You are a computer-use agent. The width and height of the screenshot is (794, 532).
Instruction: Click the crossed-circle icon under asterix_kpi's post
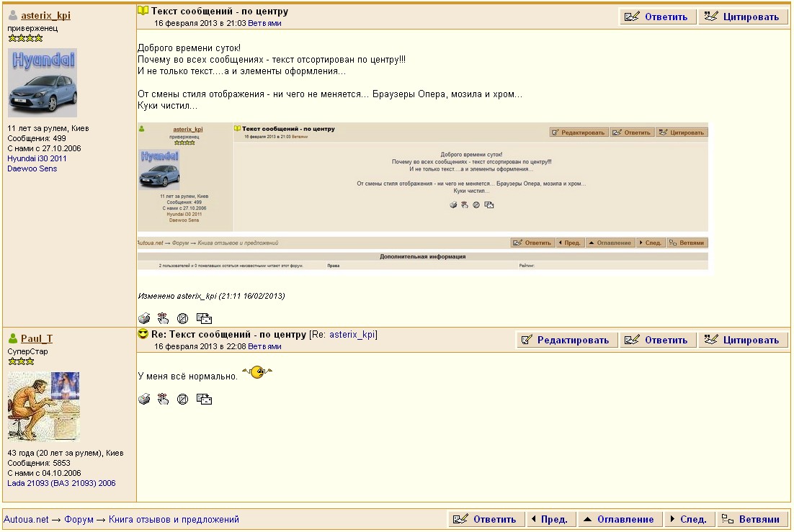coord(182,318)
